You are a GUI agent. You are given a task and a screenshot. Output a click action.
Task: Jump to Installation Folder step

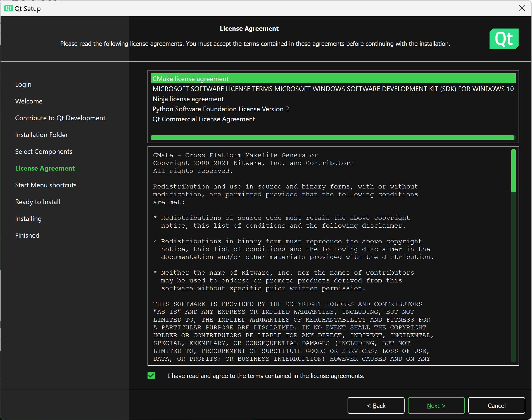coord(41,135)
